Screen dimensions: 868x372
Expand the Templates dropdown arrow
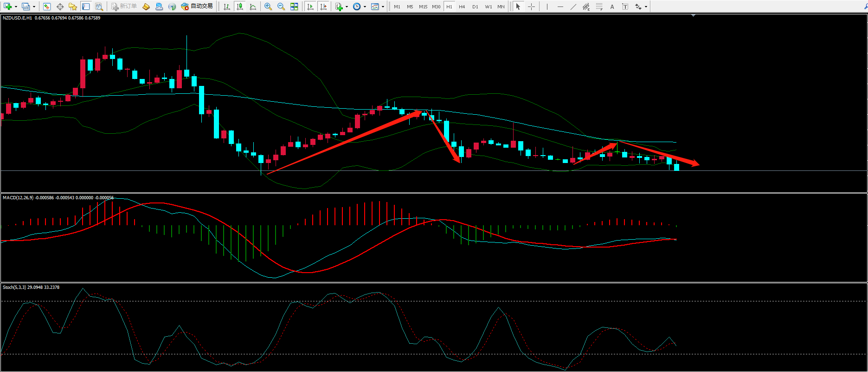pos(383,7)
